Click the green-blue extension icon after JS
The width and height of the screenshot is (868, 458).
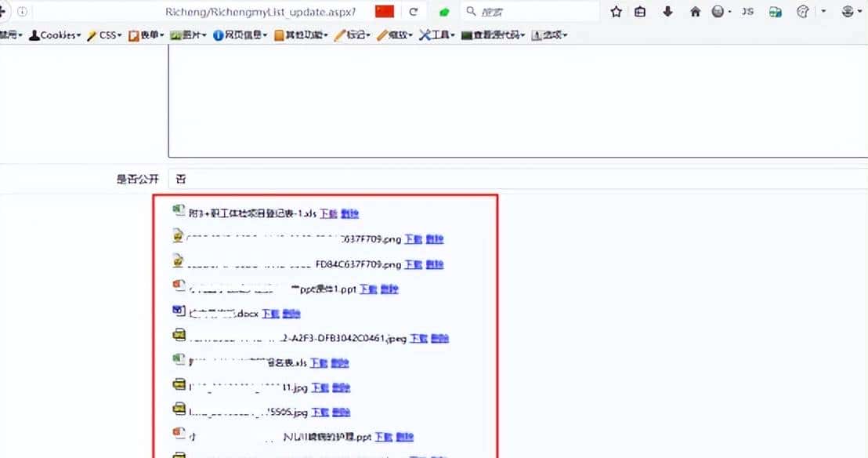point(776,12)
